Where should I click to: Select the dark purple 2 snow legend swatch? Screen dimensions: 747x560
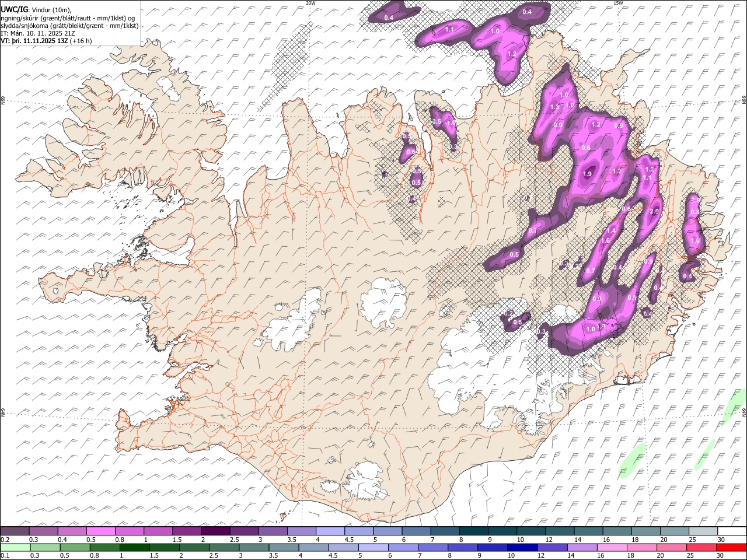click(215, 531)
